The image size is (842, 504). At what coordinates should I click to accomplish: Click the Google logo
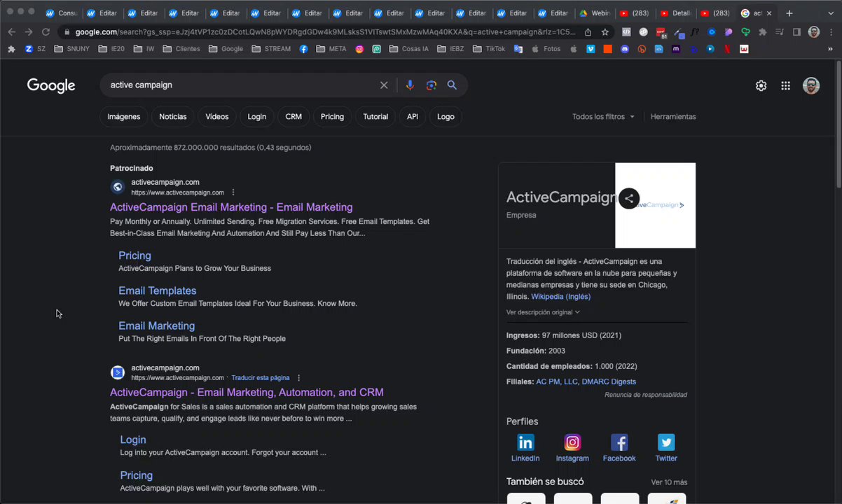tap(51, 85)
